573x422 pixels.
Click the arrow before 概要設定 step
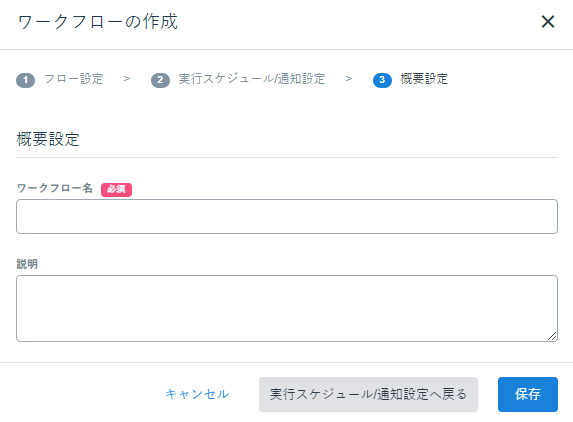[349, 79]
